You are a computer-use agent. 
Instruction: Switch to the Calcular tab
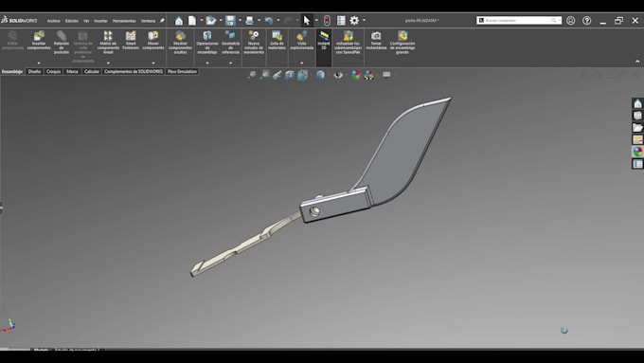click(92, 71)
